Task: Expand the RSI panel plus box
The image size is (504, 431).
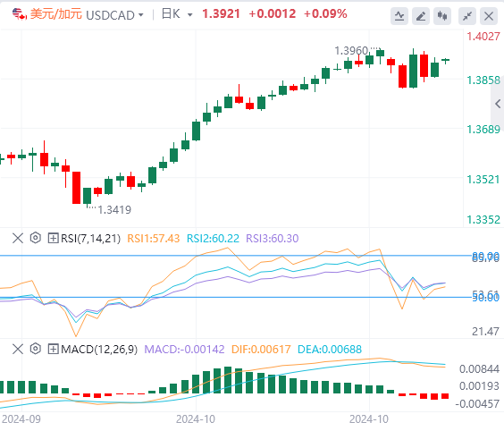Action: [x=53, y=239]
